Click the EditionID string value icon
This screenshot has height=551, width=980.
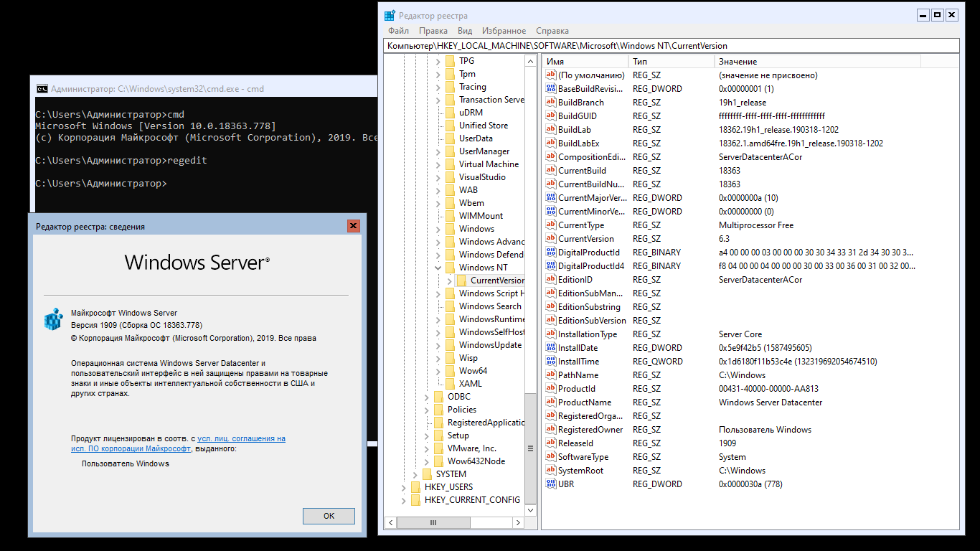tap(551, 280)
